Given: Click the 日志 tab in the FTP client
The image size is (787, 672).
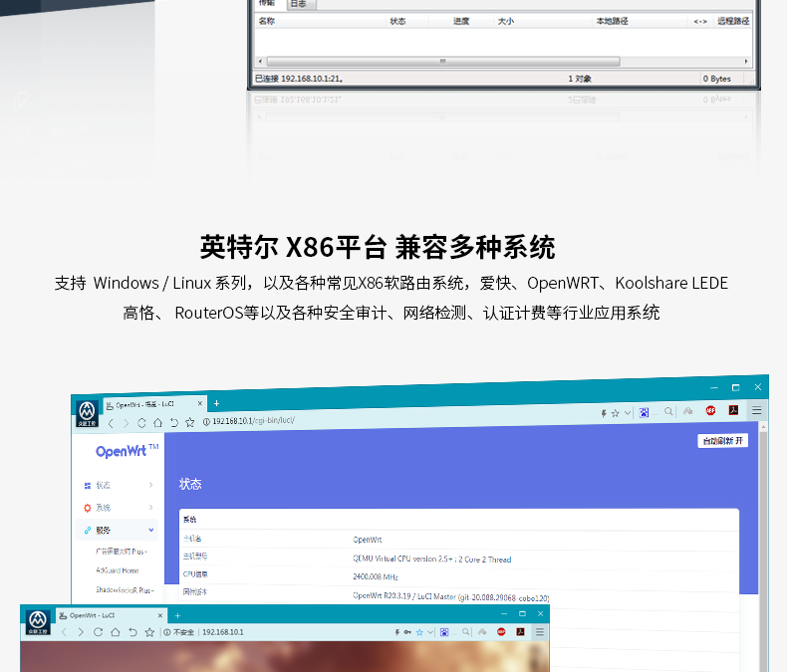Looking at the screenshot, I should 300,5.
